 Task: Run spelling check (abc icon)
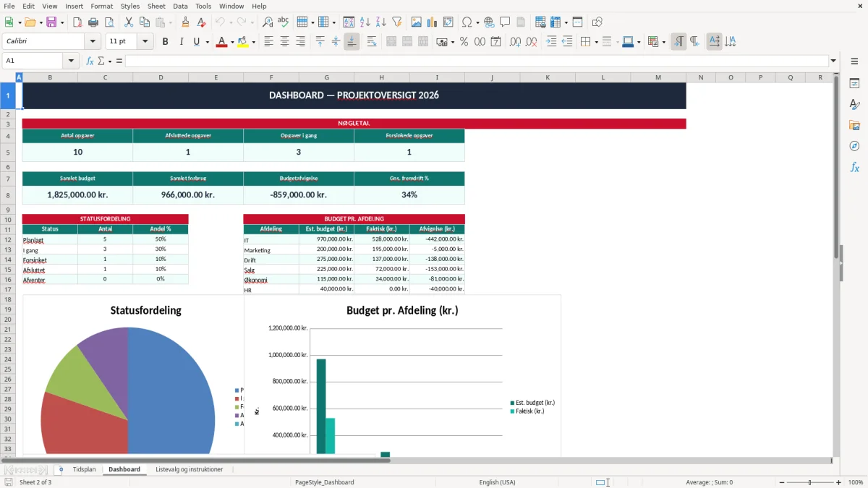point(284,22)
